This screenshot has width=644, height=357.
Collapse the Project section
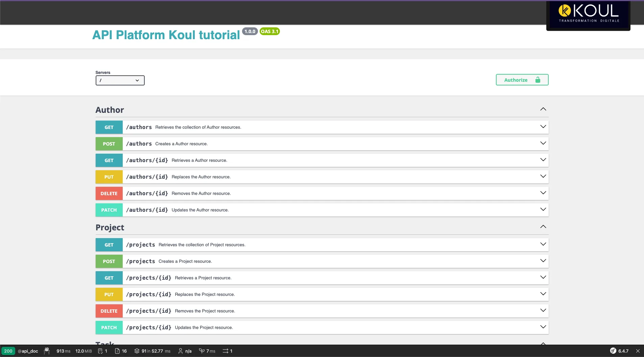click(x=543, y=227)
